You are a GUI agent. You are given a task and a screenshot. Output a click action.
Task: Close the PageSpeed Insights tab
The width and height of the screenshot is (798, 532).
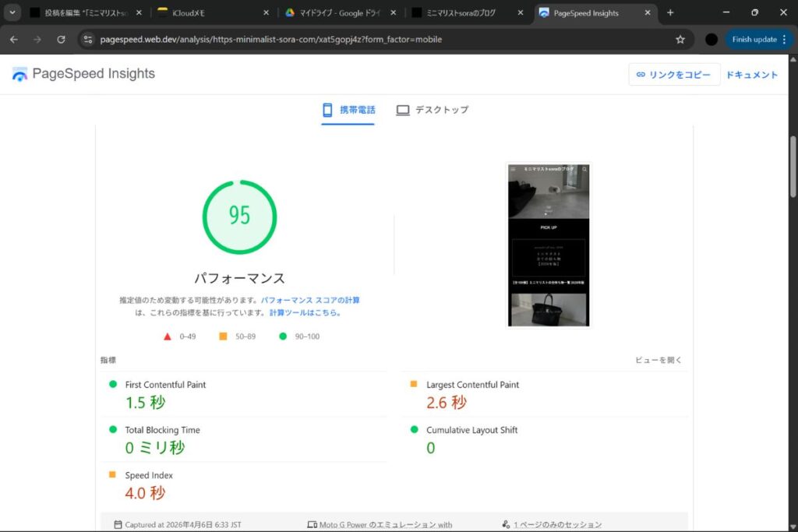coord(648,12)
